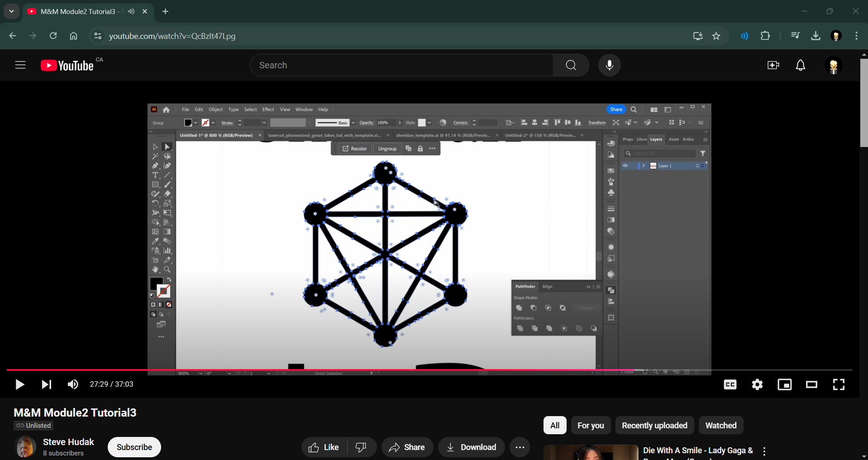Mute the video via the volume icon

72,384
